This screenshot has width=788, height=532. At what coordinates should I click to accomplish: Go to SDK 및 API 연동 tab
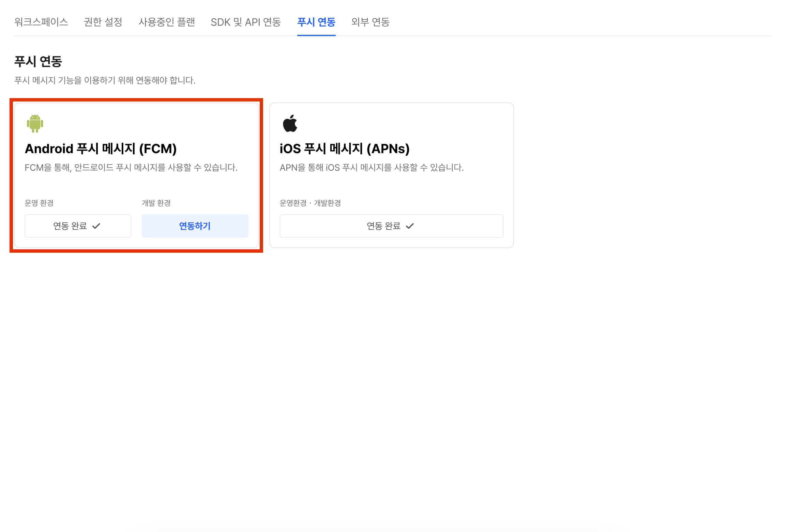(246, 22)
